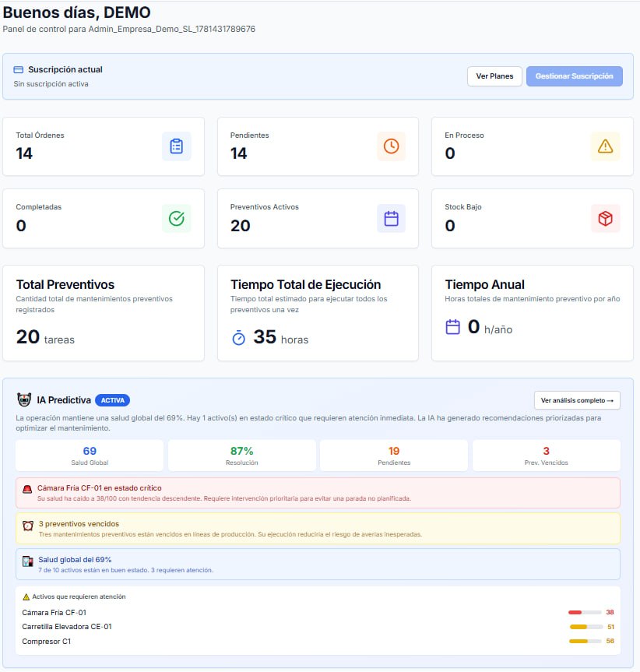Screen dimensions: 640x672
Task: Click the siren icon in Cámara Fría alert
Action: (x=27, y=489)
